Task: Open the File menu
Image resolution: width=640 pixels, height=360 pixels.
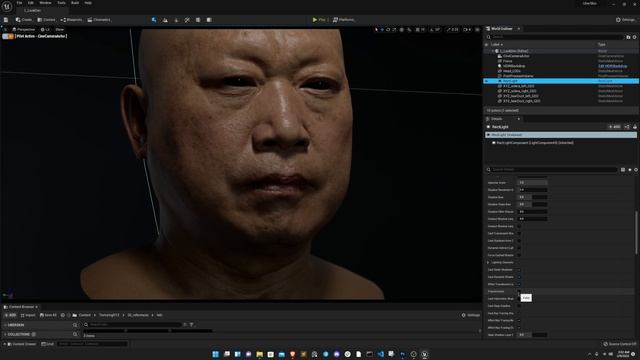Action: point(19,3)
